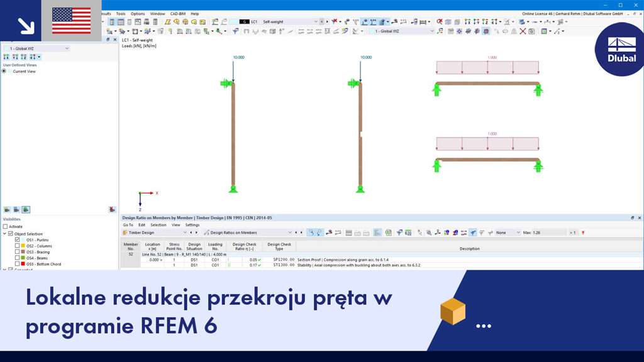Check the OS5 - Bottom Chord checkbox
Viewport: 644px width, 362px height.
(17, 264)
